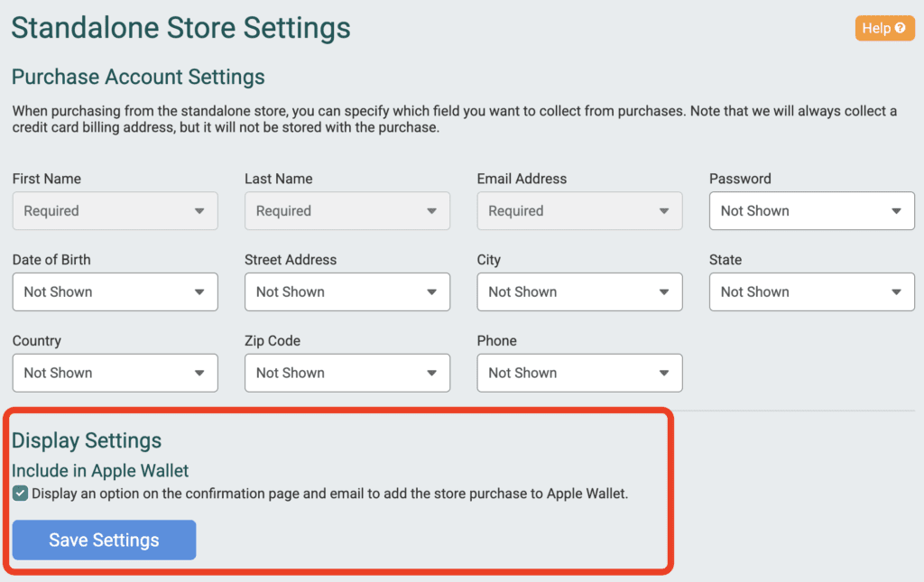Click the Apple Wallet confirmation page description text

point(330,494)
